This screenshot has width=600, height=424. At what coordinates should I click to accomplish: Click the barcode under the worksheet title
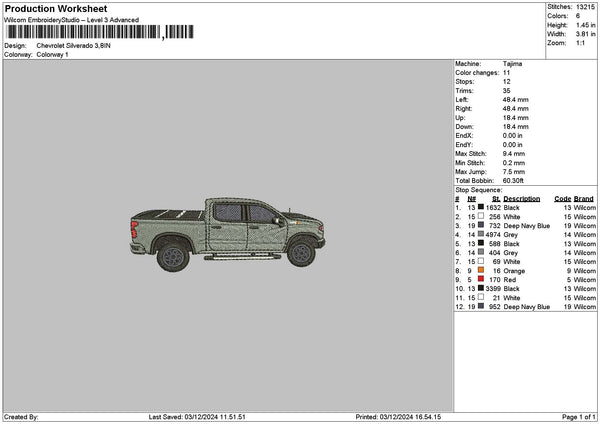pyautogui.click(x=99, y=32)
